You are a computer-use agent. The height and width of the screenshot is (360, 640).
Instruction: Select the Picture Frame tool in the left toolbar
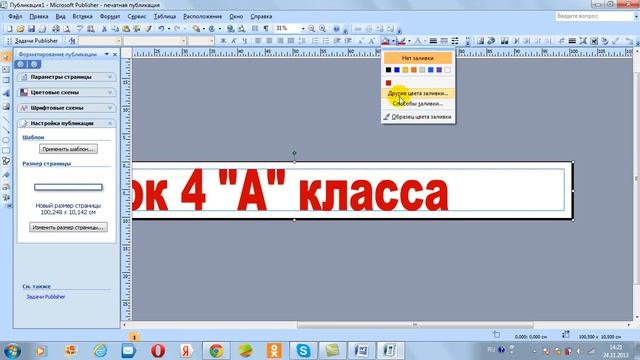[6, 107]
